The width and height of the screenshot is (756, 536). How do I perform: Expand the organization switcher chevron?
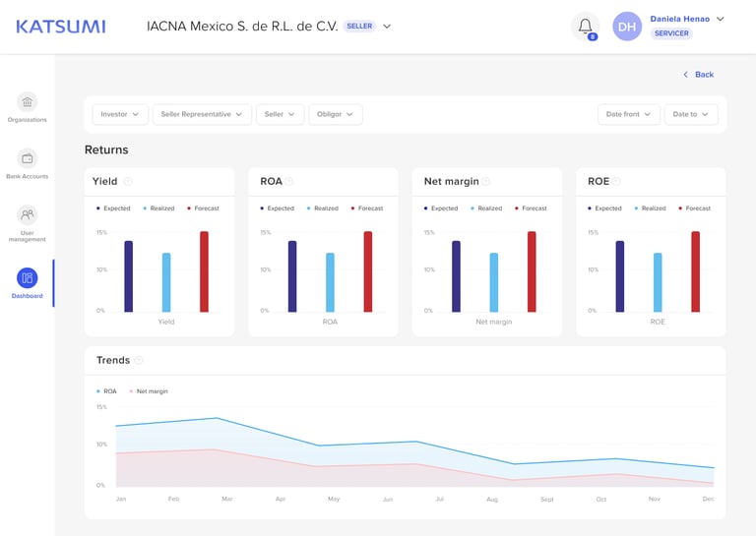point(387,27)
